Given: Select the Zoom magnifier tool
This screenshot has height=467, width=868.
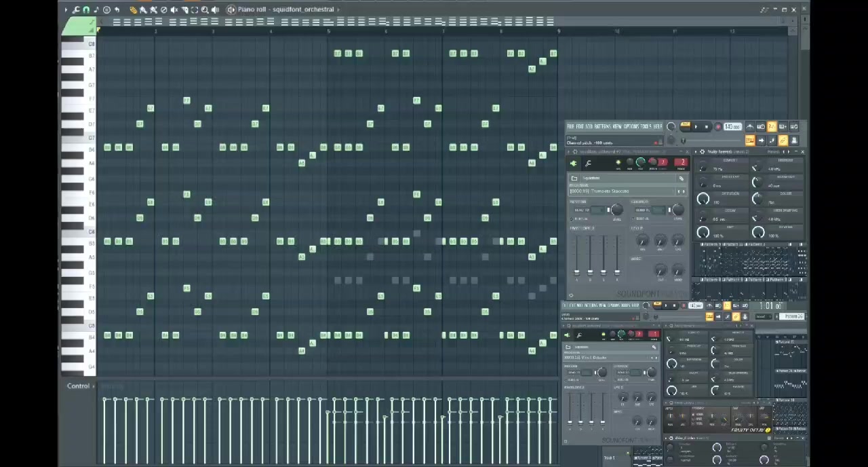Looking at the screenshot, I should tap(205, 10).
